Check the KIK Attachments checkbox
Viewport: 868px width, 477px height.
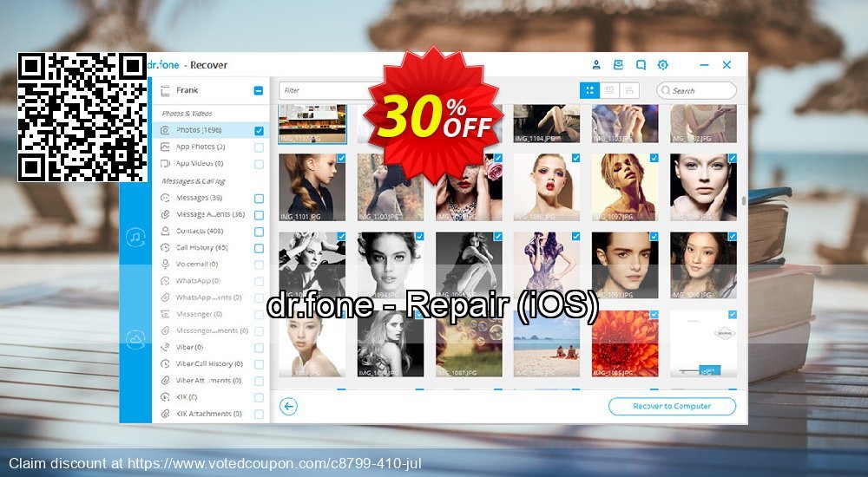[259, 414]
